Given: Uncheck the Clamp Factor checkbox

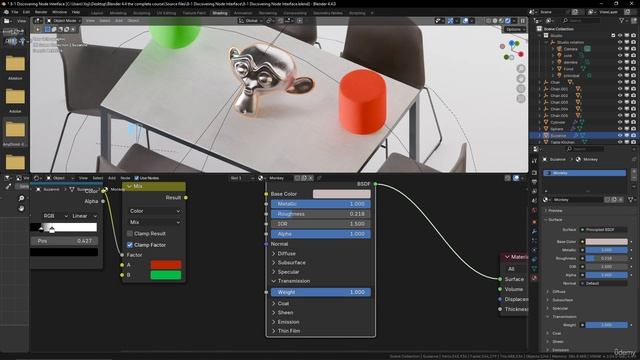Looking at the screenshot, I should [130, 245].
